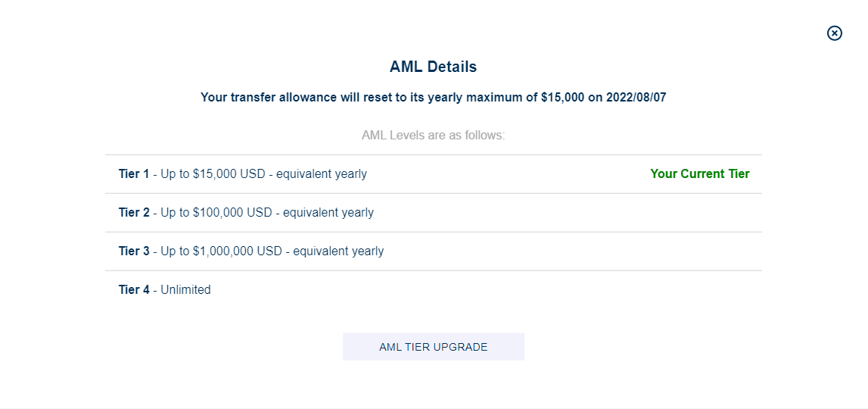Click the $15,000 yearly maximum amount
868x409 pixels.
562,98
